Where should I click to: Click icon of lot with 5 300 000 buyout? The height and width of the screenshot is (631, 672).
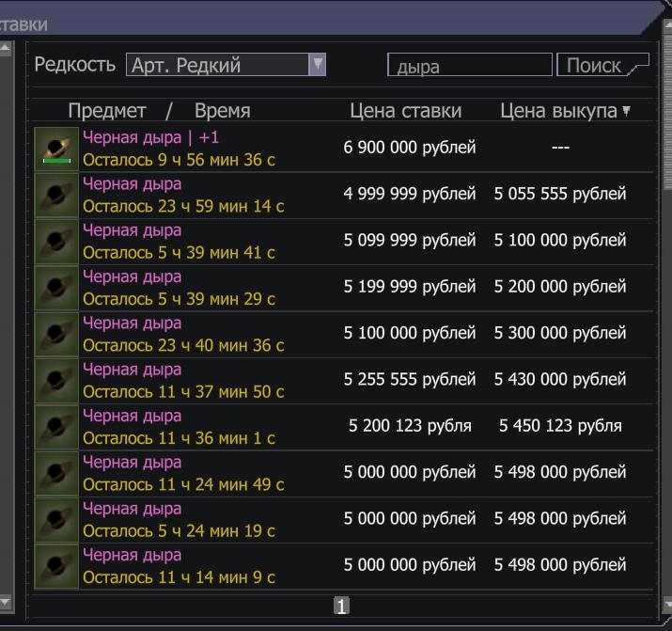tap(56, 334)
